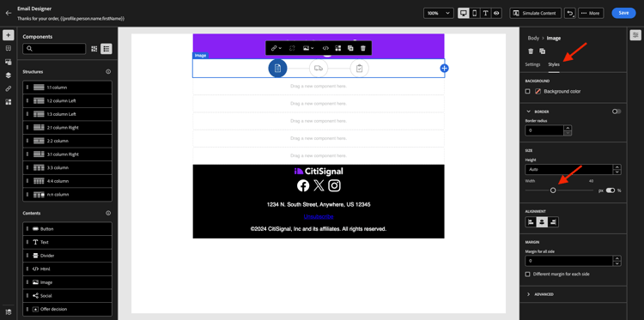The width and height of the screenshot is (644, 320).
Task: Align image to the left
Action: [x=531, y=222]
